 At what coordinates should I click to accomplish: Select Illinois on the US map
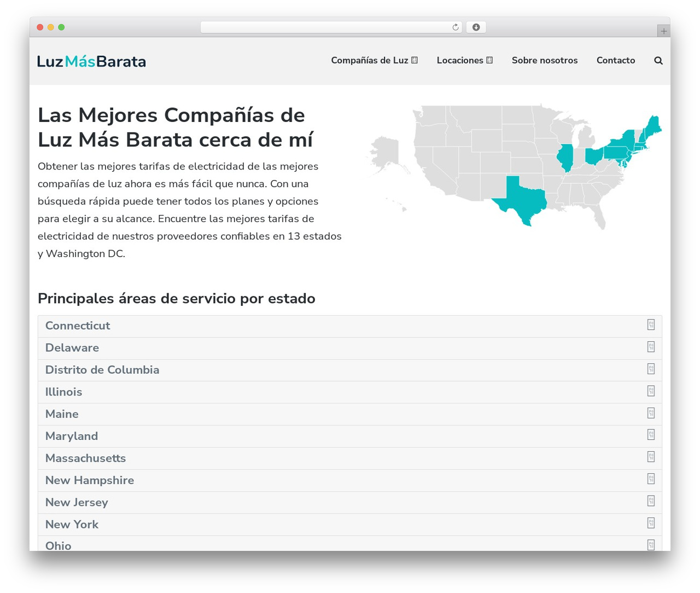point(565,158)
